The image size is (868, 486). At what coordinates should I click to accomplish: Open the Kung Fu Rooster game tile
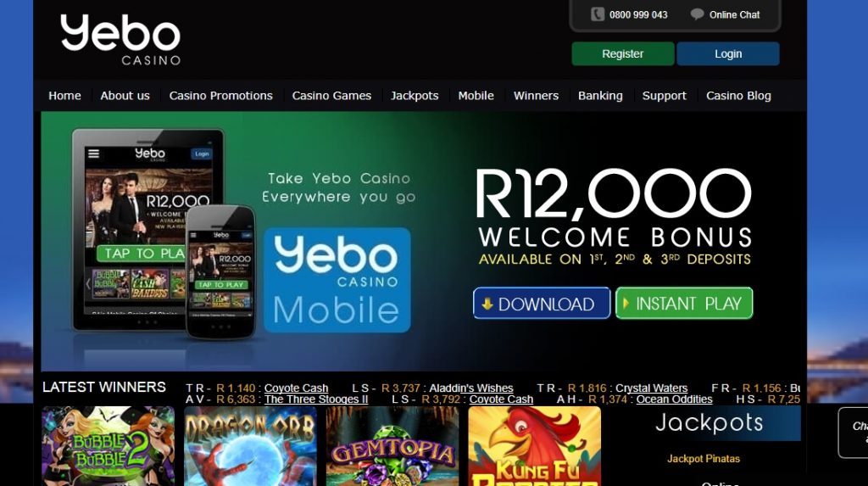(535, 446)
